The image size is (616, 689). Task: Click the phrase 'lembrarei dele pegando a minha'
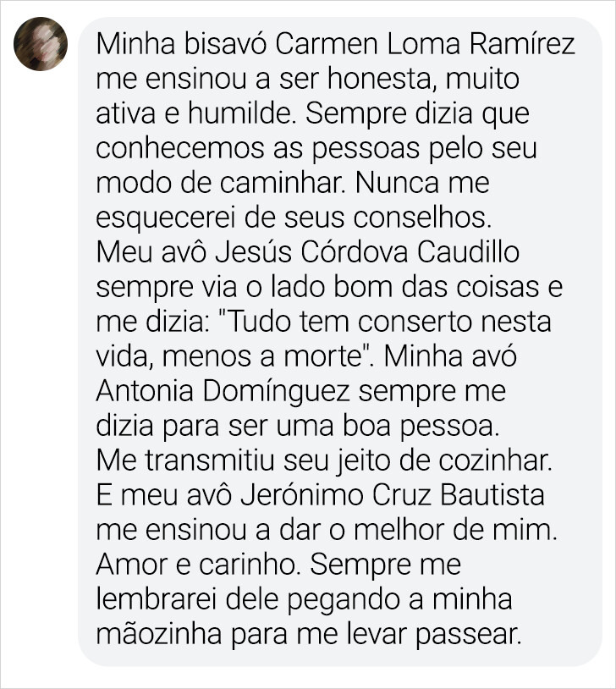(x=305, y=599)
